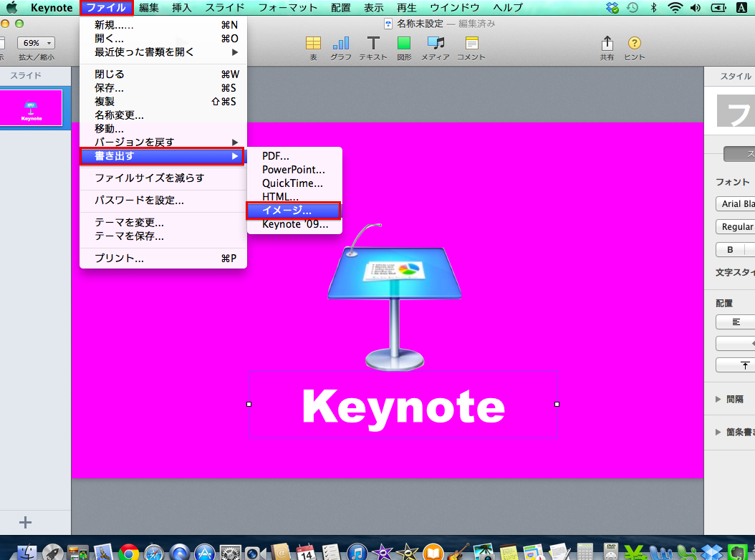Click the Table toolbar icon

pos(313,44)
